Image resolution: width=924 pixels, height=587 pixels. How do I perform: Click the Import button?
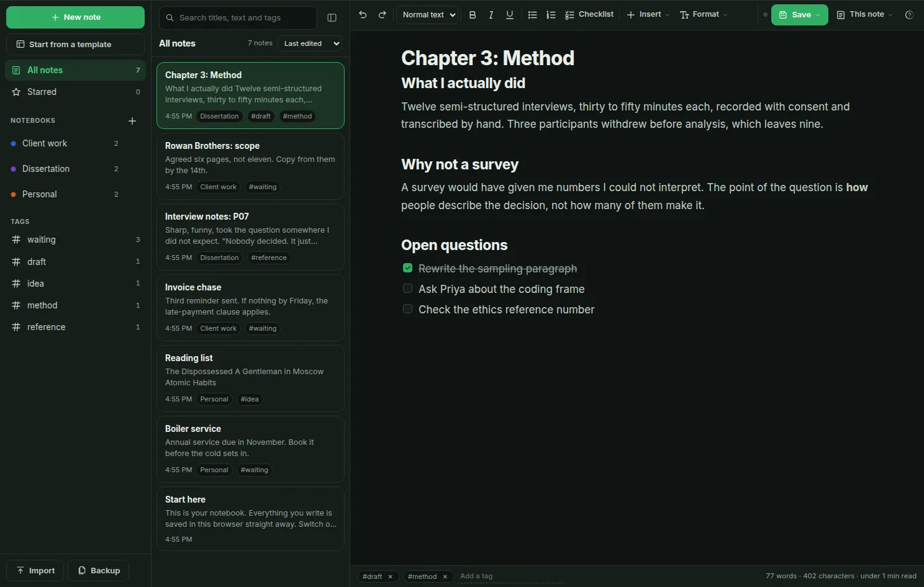tap(35, 571)
